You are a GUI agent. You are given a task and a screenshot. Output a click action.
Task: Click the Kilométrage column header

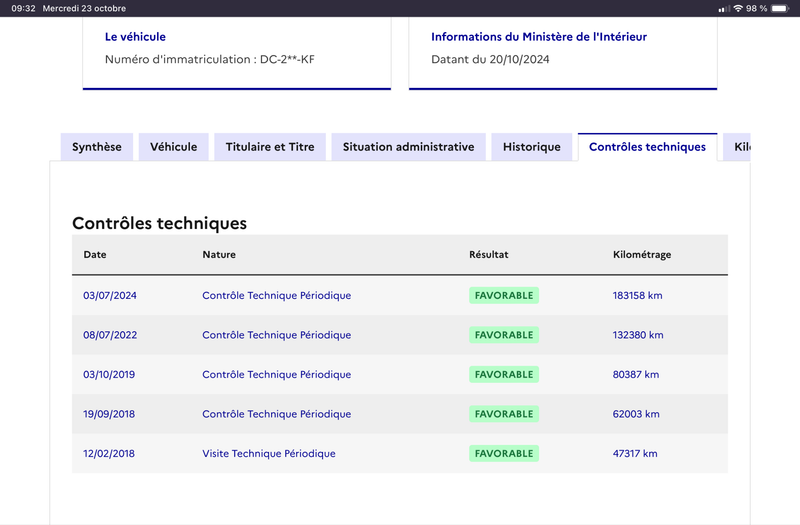[642, 255]
